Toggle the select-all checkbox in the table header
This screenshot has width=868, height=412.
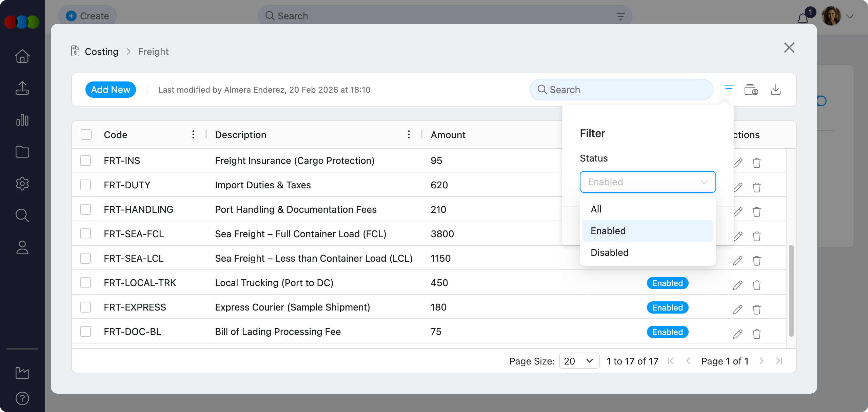point(86,134)
